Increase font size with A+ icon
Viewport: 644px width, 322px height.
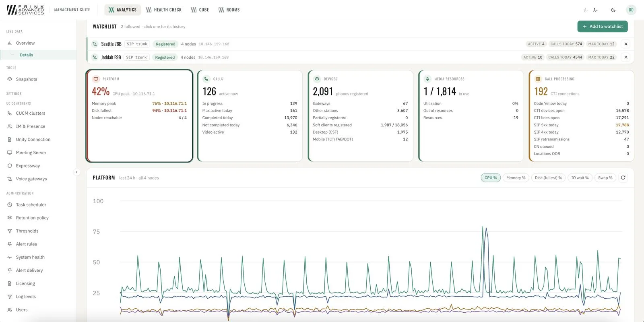[595, 10]
